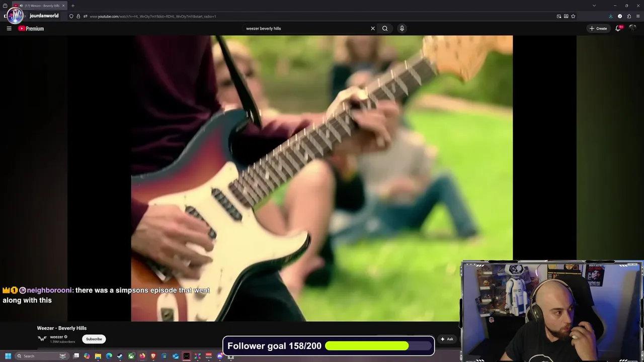This screenshot has width=644, height=362.
Task: Open browser downloads arrow
Action: 611,16
